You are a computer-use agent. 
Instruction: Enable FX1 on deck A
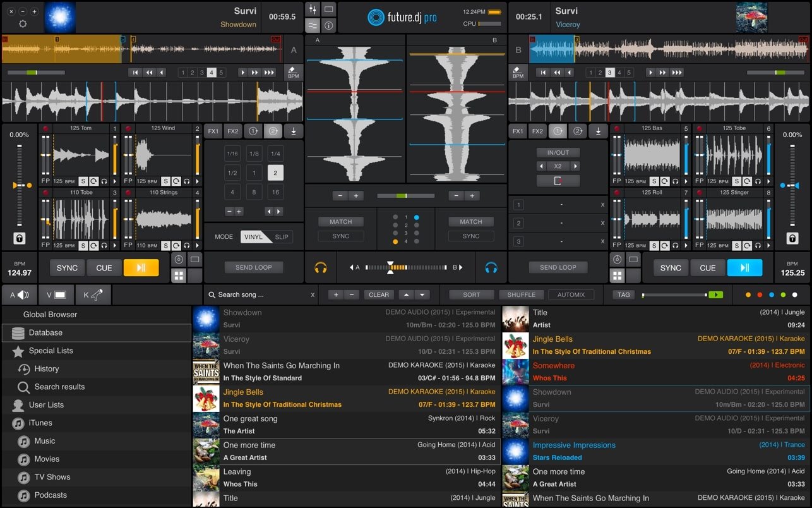213,131
